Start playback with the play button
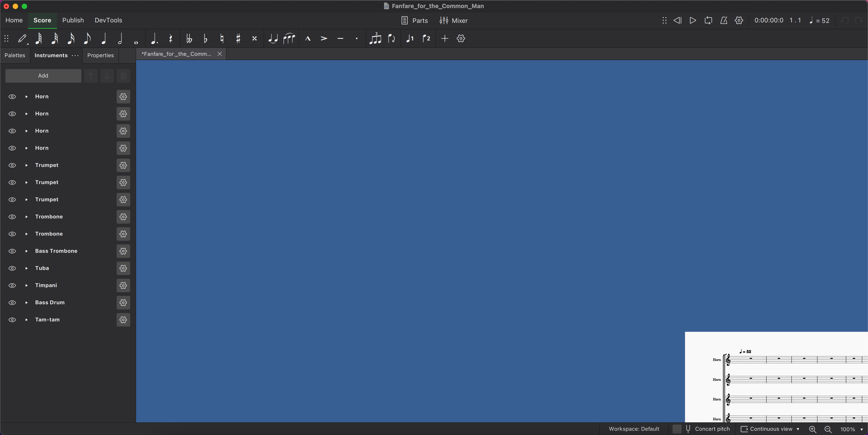 [692, 20]
